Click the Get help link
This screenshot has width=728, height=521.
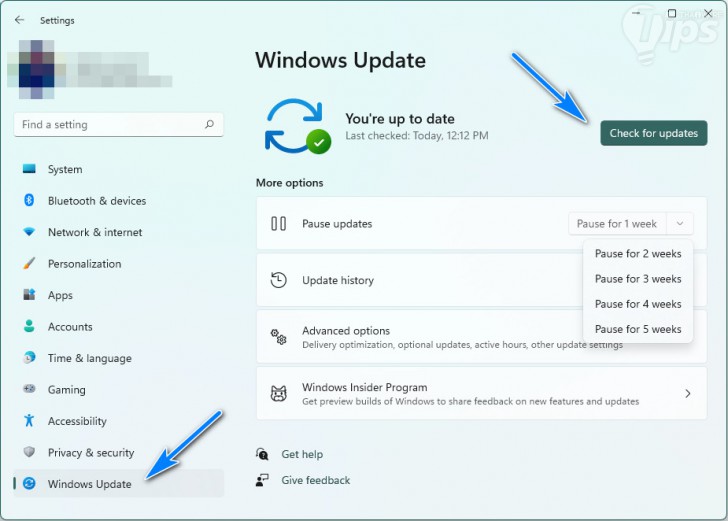(x=302, y=454)
